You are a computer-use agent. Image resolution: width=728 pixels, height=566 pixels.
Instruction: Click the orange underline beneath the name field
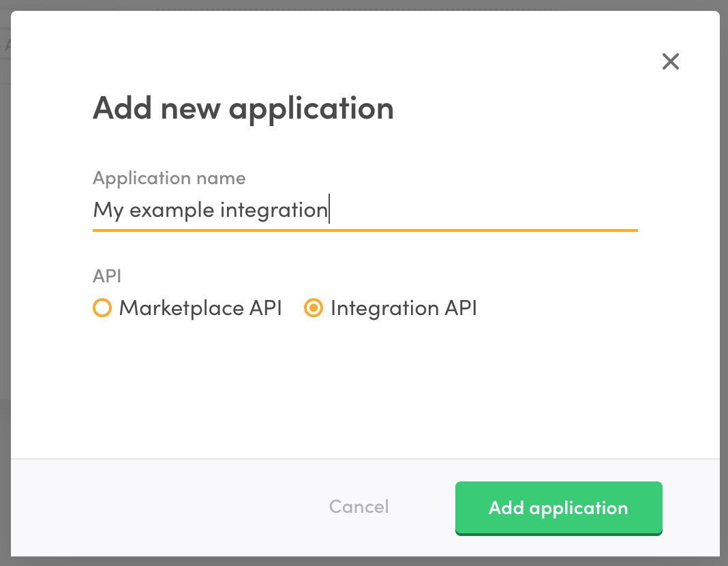[x=365, y=232]
